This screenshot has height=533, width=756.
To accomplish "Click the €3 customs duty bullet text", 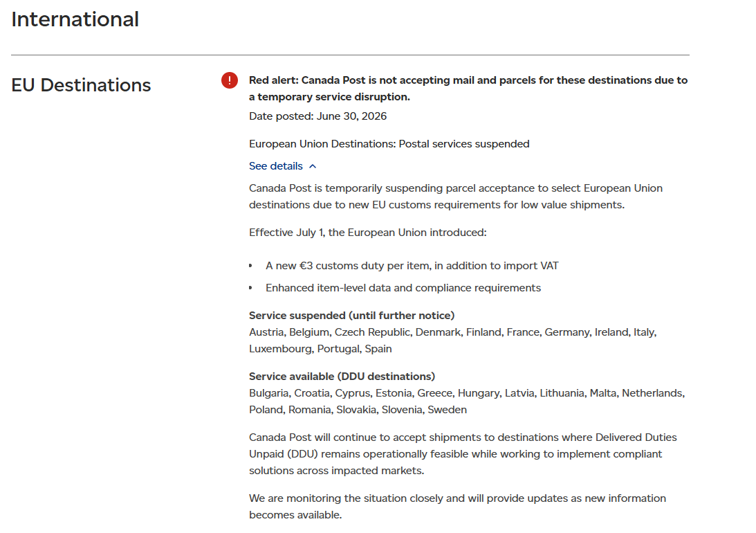I will coord(412,266).
